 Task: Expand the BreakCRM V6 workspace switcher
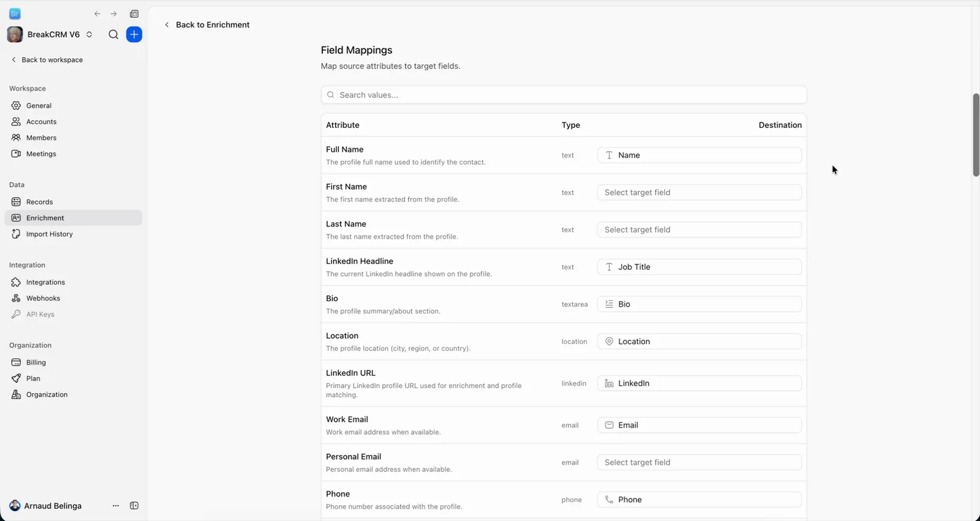coord(89,35)
